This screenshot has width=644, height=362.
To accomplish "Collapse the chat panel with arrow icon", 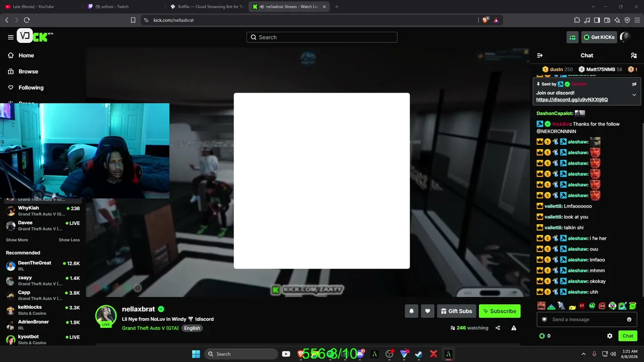I will point(540,55).
